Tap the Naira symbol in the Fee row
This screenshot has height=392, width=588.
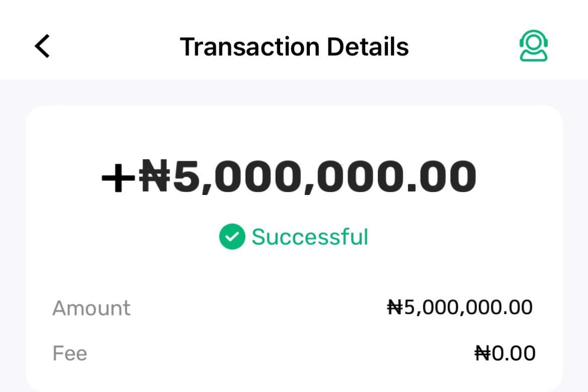pos(483,353)
